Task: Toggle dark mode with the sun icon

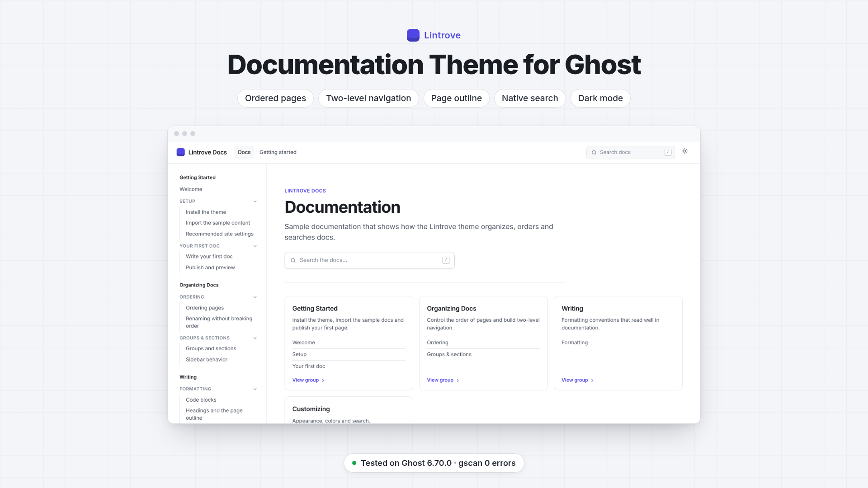Action: tap(685, 151)
